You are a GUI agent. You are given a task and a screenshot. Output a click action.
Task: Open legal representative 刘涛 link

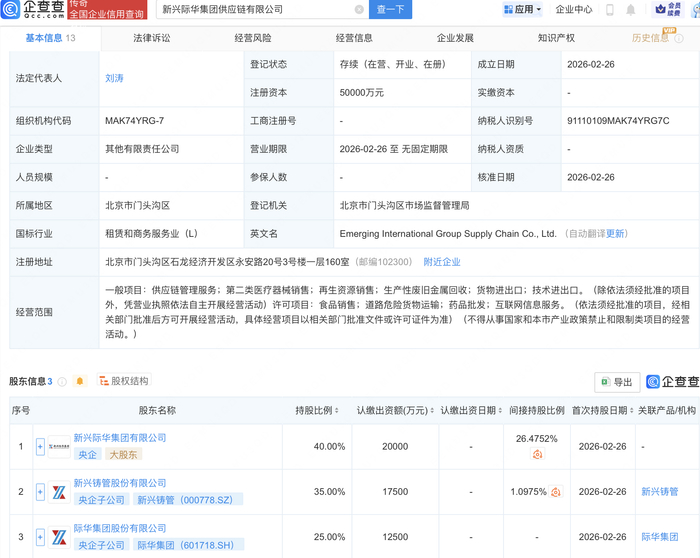click(x=115, y=77)
